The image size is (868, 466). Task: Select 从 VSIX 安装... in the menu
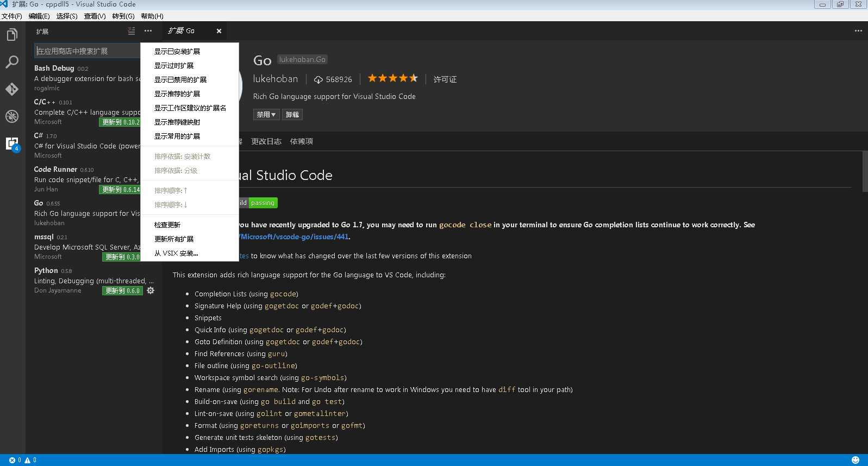190,253
